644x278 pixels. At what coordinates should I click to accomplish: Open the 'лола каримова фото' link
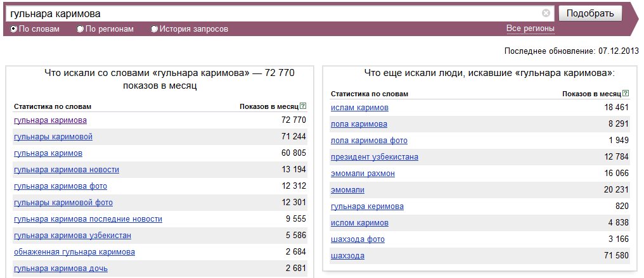pyautogui.click(x=370, y=141)
